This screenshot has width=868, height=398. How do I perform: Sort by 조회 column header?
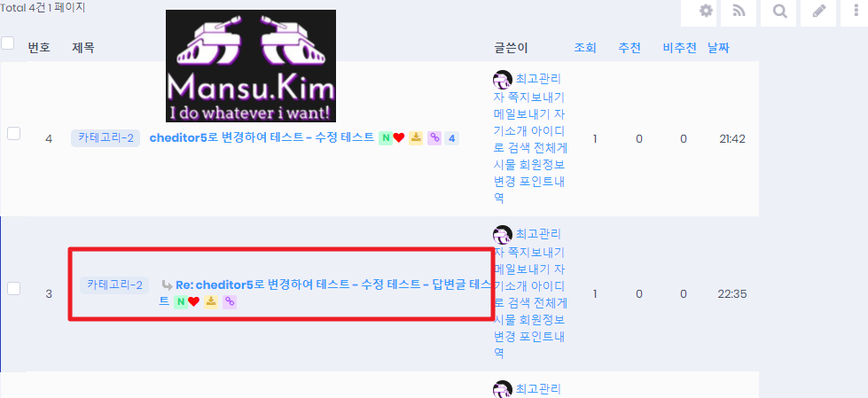585,48
